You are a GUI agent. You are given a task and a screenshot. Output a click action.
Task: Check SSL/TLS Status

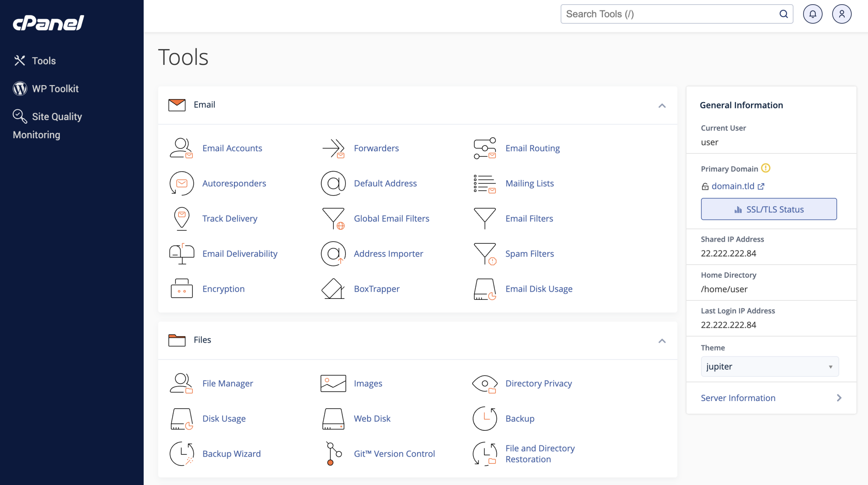(x=768, y=209)
